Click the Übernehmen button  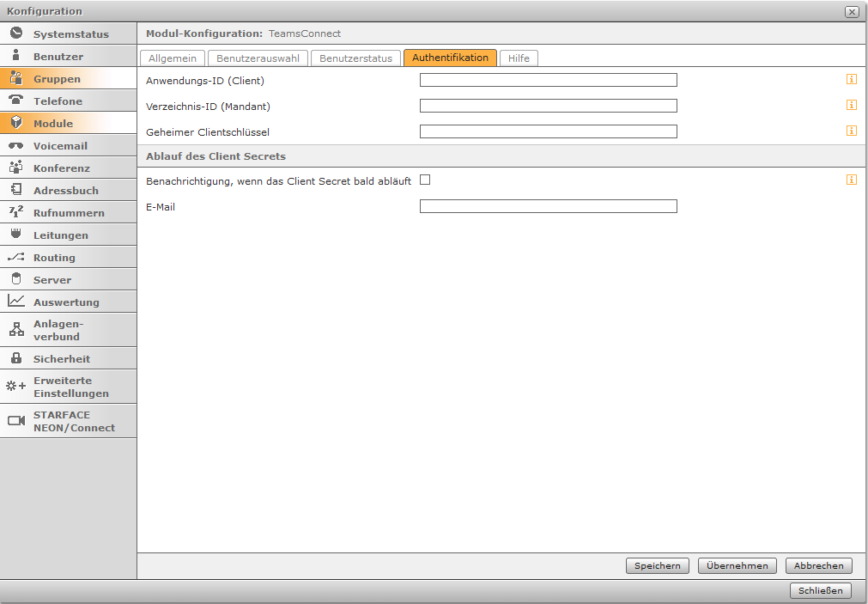pos(737,565)
